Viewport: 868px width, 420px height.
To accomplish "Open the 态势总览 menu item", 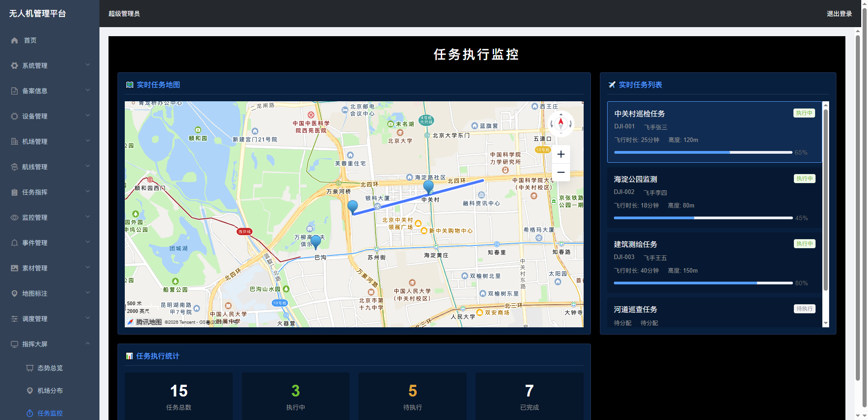I will [50, 368].
